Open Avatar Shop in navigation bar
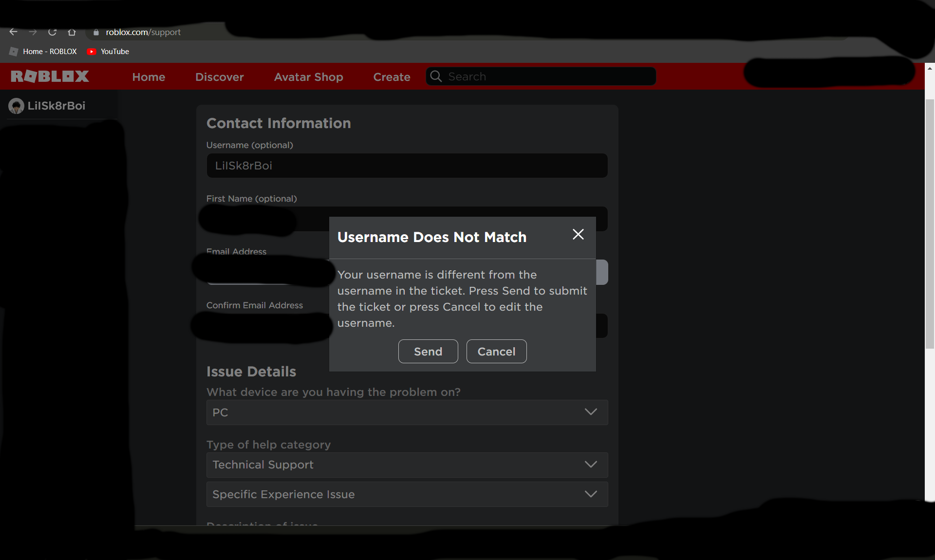The image size is (935, 560). 308,77
